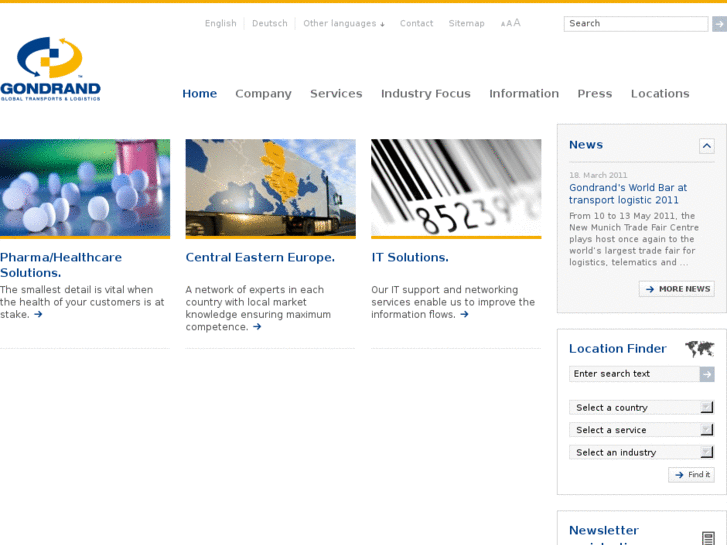The height and width of the screenshot is (545, 727).
Task: Submit location search text arrow button
Action: click(707, 374)
